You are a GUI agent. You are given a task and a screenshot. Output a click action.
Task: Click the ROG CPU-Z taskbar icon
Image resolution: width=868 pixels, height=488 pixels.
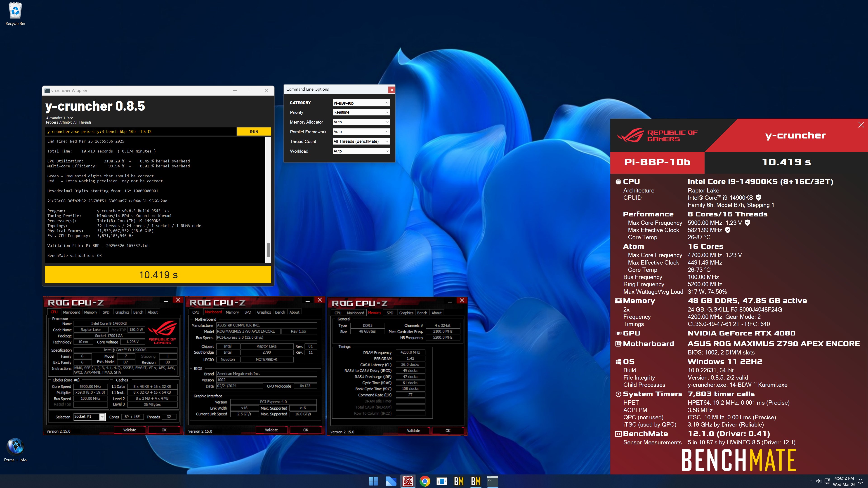tap(408, 481)
